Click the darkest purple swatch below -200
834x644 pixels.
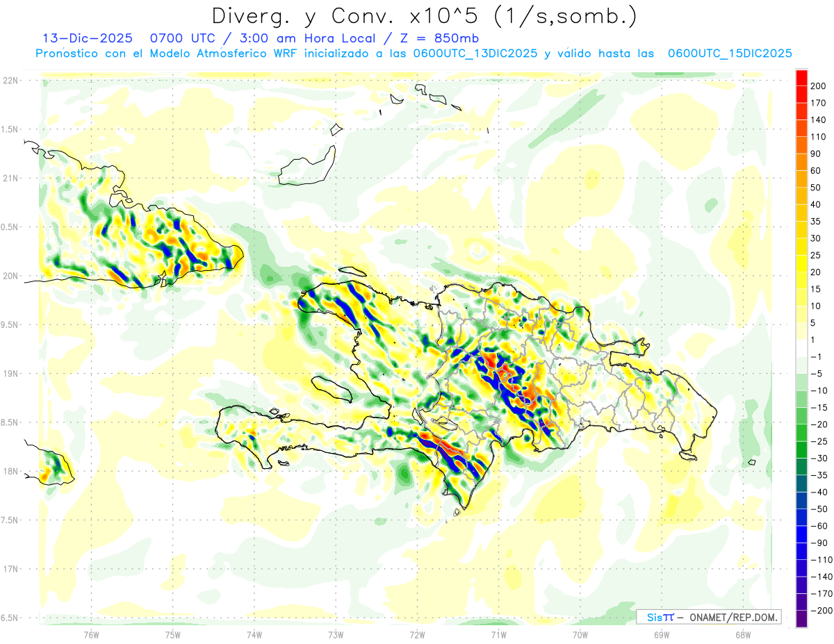(x=801, y=618)
